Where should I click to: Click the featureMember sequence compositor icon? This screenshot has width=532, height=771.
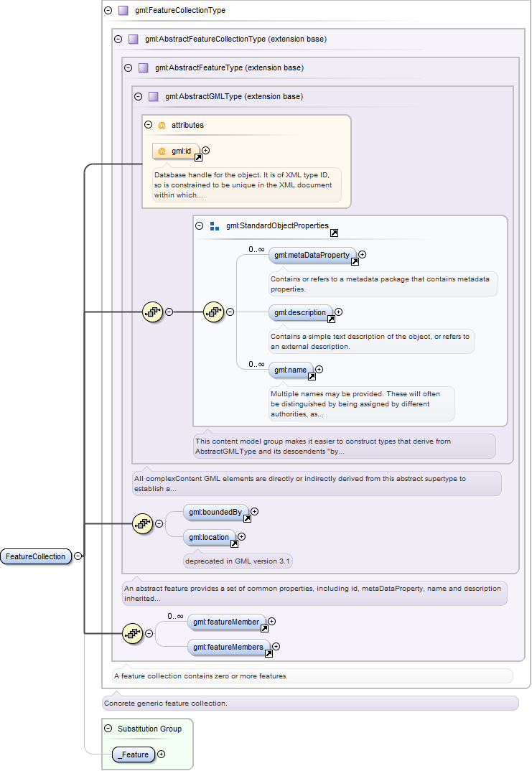point(132,633)
